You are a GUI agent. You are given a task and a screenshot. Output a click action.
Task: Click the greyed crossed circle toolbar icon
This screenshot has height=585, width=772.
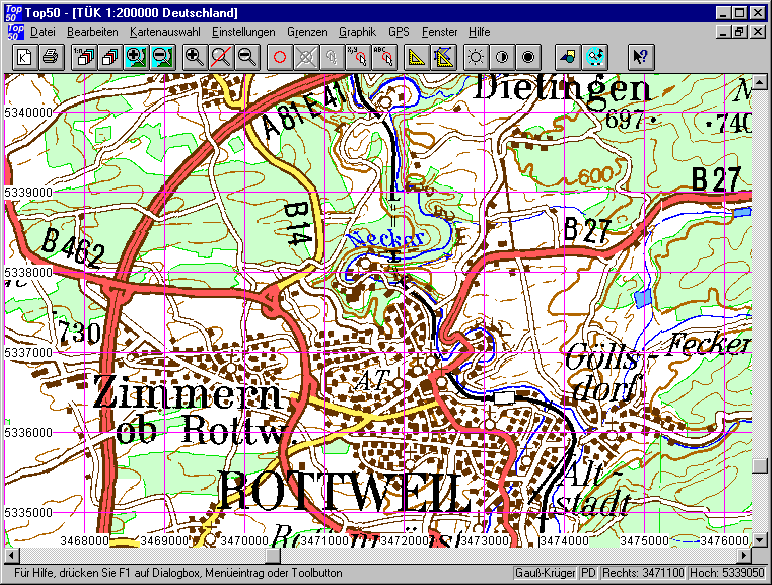click(306, 57)
